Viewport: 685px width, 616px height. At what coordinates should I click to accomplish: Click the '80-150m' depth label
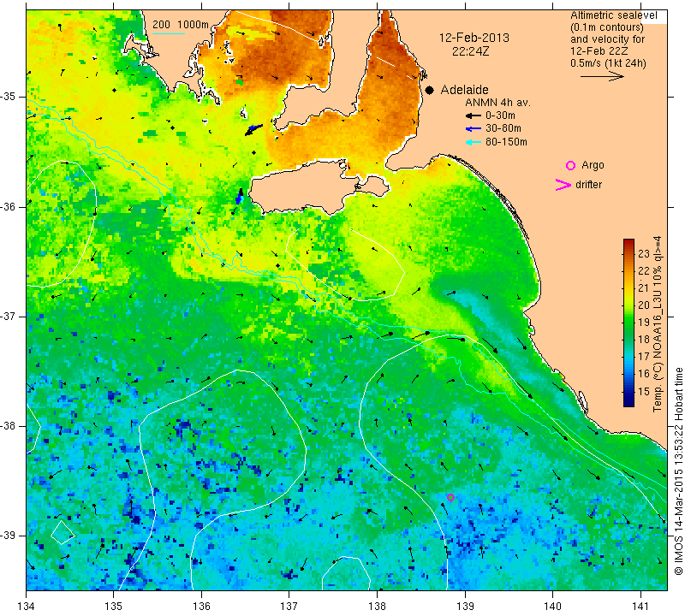pyautogui.click(x=506, y=142)
